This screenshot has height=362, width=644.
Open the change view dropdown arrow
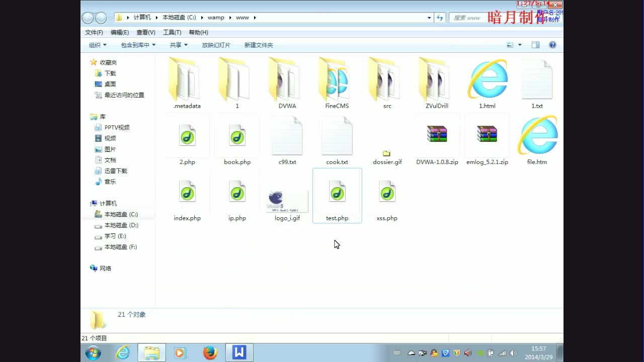[x=520, y=45]
